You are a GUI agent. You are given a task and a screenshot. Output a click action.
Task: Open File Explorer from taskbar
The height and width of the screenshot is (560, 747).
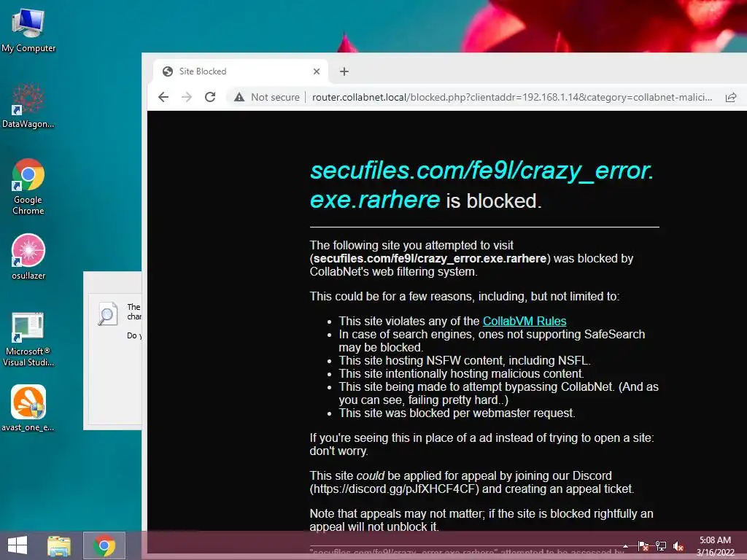tap(59, 545)
